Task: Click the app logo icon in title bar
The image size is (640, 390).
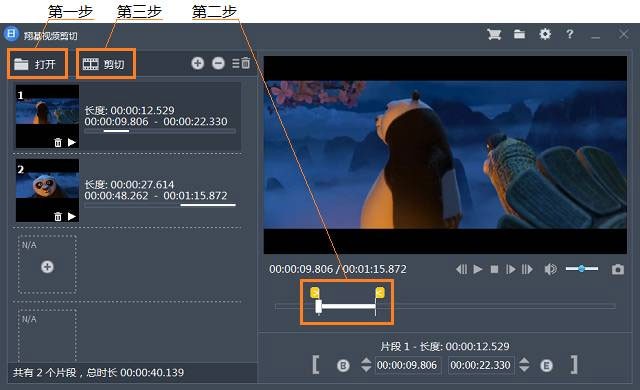Action: [x=11, y=34]
